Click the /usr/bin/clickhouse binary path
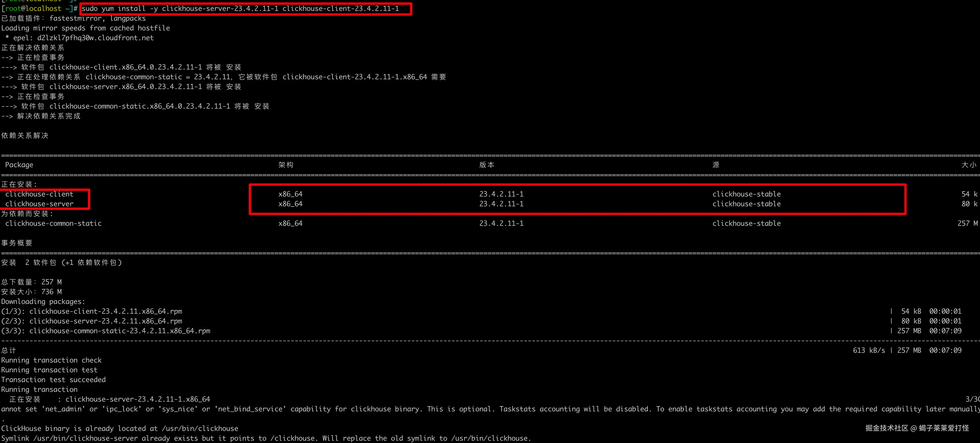 tap(200, 429)
